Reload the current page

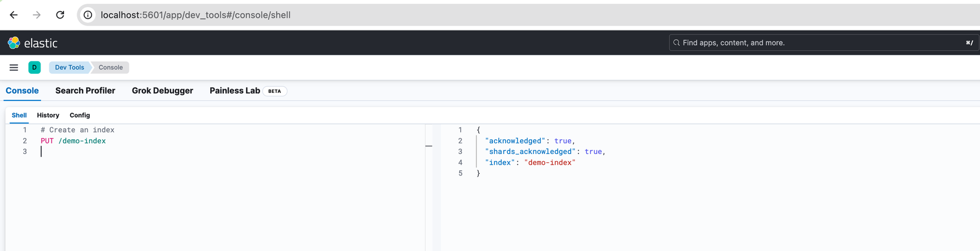coord(60,15)
